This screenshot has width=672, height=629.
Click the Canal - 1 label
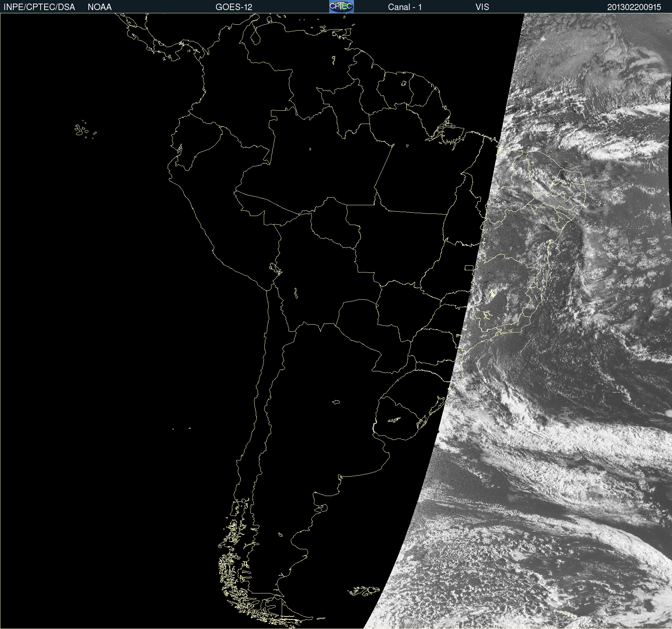point(405,7)
